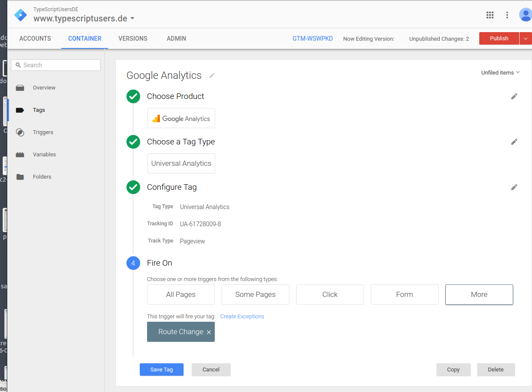Switch to the Versions tab
Image resolution: width=532 pixels, height=392 pixels.
click(x=133, y=39)
